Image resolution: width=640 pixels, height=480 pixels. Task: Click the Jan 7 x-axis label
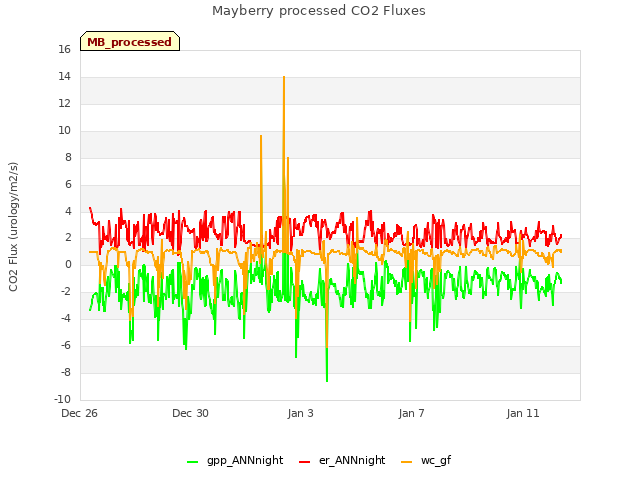411,413
